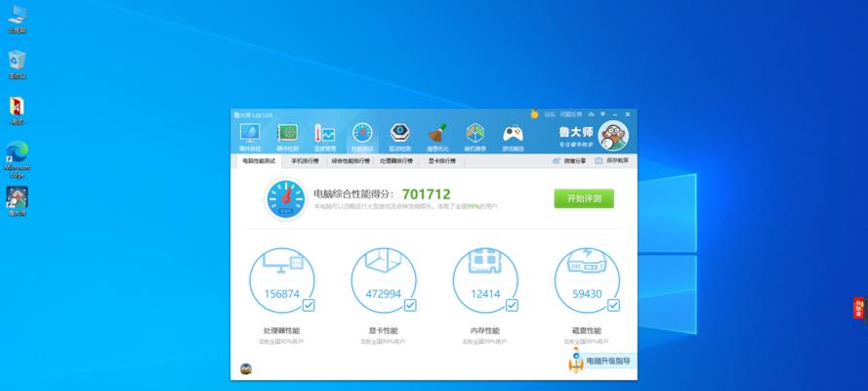Click the Lu Master monkey avatar
Image resolution: width=868 pixels, height=391 pixels.
pyautogui.click(x=613, y=136)
